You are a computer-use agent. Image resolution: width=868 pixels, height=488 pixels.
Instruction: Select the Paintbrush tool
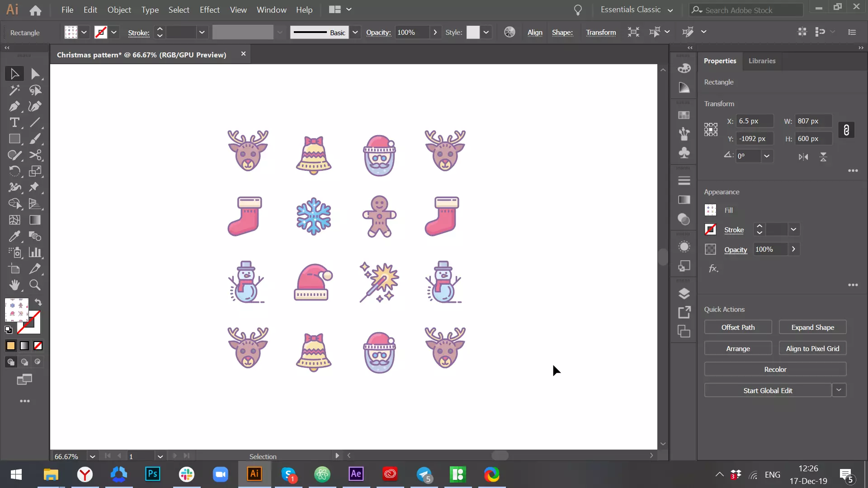pyautogui.click(x=35, y=139)
